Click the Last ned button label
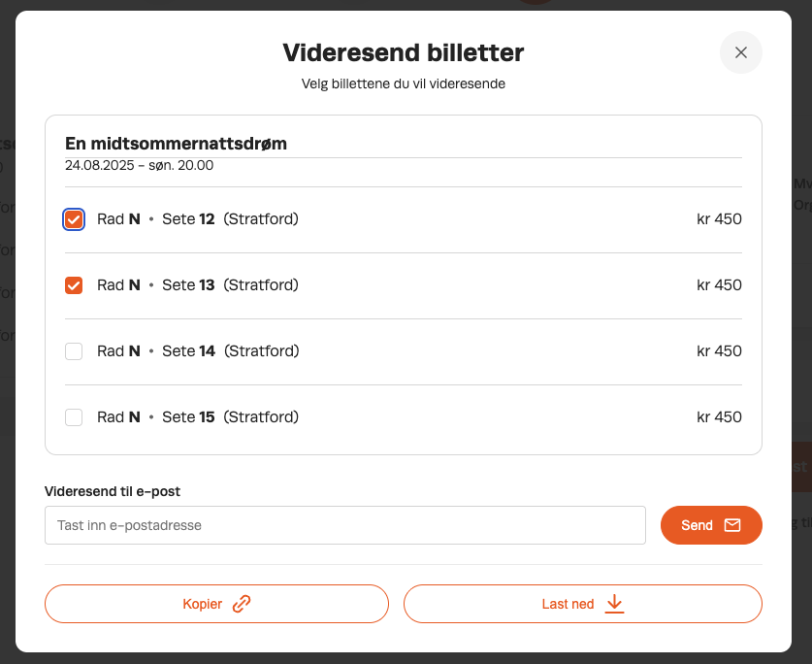 coord(568,604)
